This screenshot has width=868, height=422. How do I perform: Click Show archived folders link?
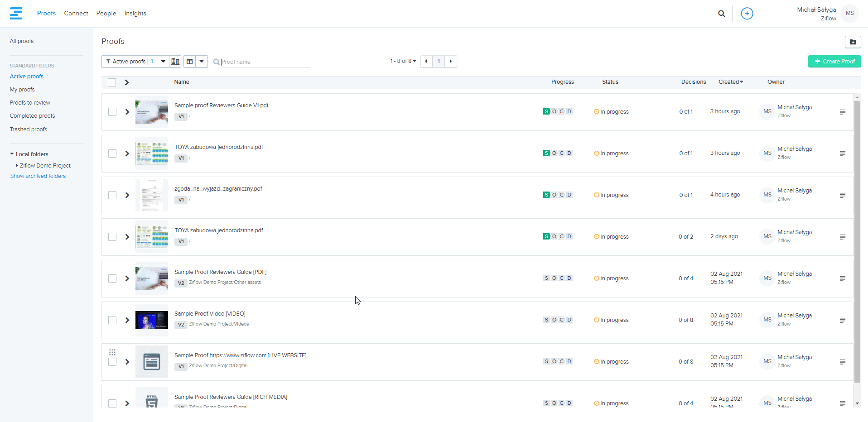click(x=38, y=176)
